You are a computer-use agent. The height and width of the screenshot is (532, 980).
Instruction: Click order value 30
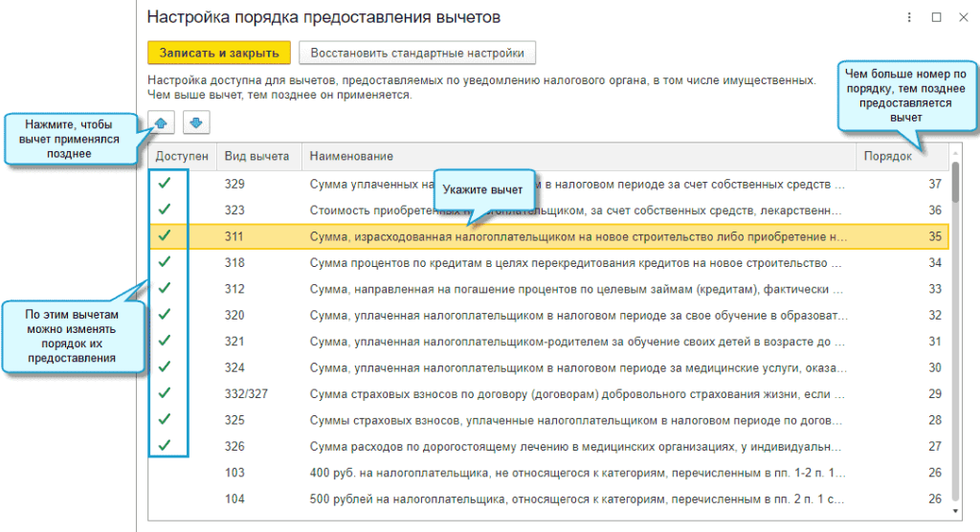pos(934,367)
